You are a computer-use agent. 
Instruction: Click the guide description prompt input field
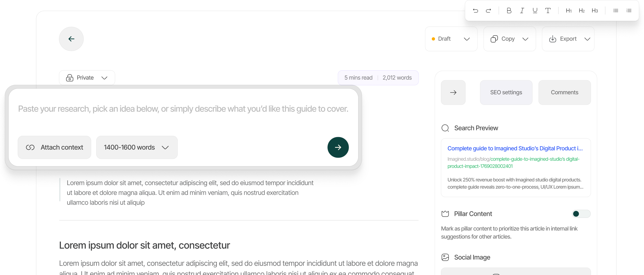pyautogui.click(x=183, y=109)
